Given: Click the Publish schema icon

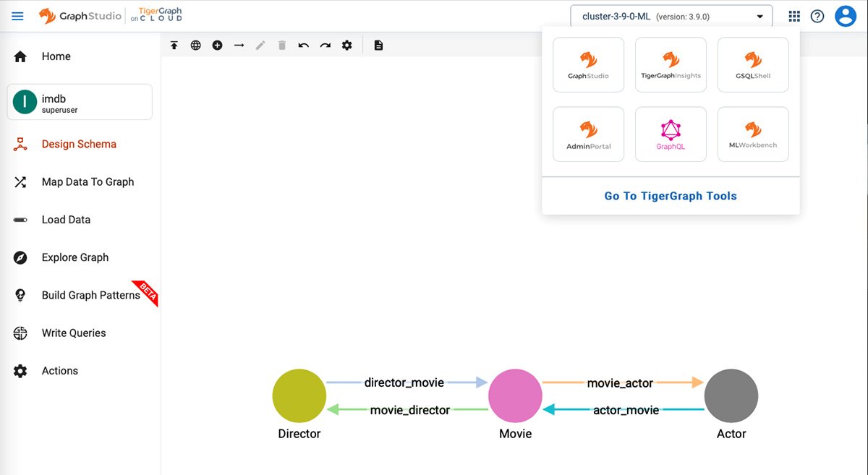Looking at the screenshot, I should pos(174,44).
